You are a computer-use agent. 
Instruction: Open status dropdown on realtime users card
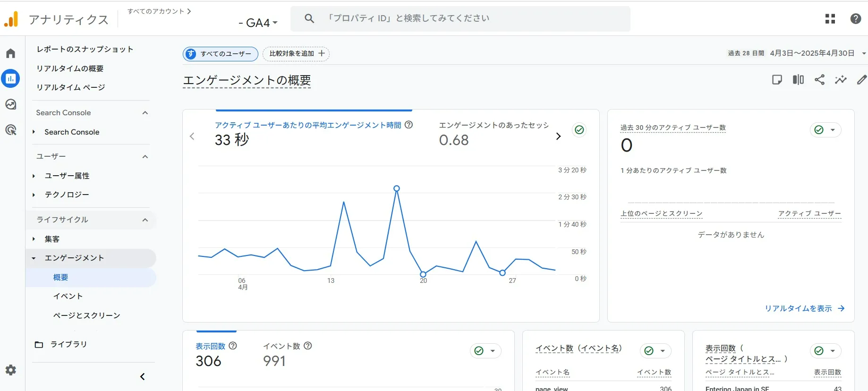click(x=833, y=130)
